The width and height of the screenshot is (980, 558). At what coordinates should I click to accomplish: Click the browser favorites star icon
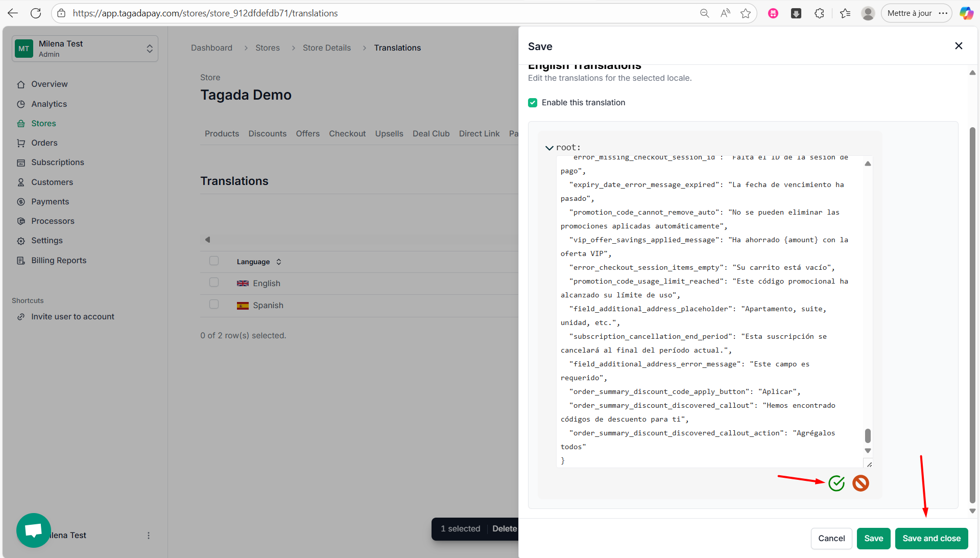[x=746, y=13]
